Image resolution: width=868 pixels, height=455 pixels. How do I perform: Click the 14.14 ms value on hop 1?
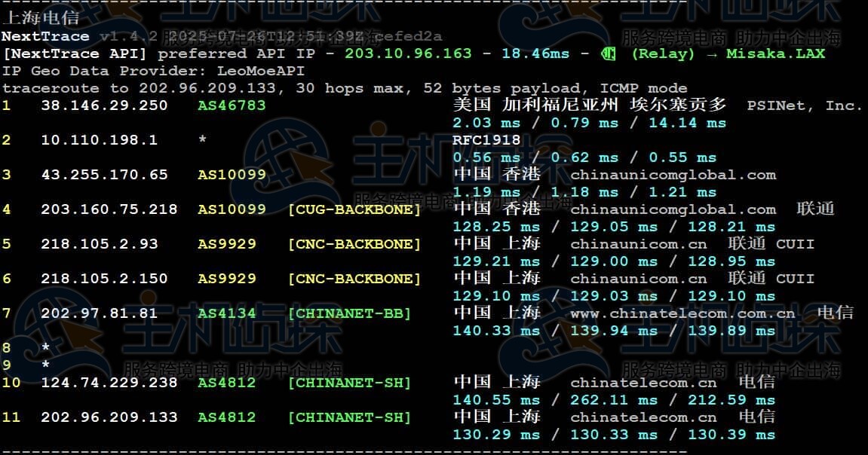point(687,123)
